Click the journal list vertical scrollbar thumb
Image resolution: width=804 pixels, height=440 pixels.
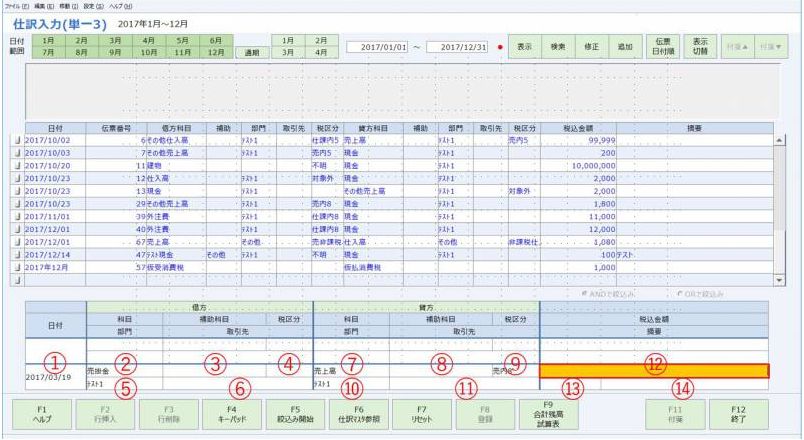tap(779, 190)
